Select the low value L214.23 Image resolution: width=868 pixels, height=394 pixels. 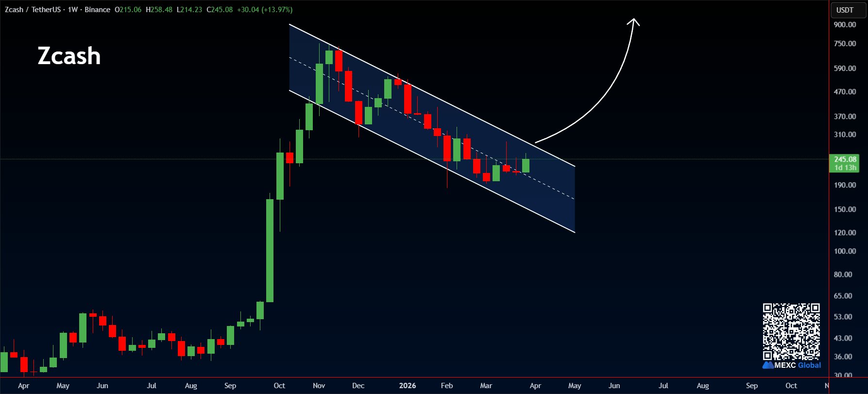pyautogui.click(x=189, y=10)
